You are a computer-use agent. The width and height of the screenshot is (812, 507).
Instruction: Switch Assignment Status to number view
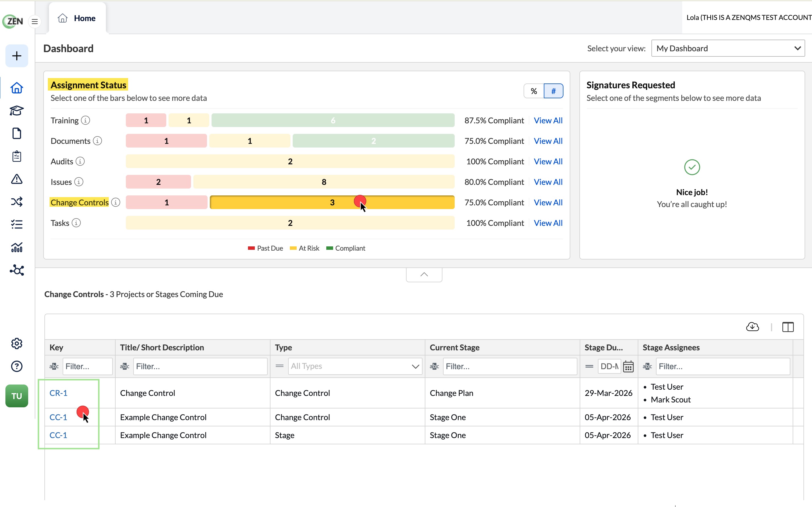[x=553, y=91]
